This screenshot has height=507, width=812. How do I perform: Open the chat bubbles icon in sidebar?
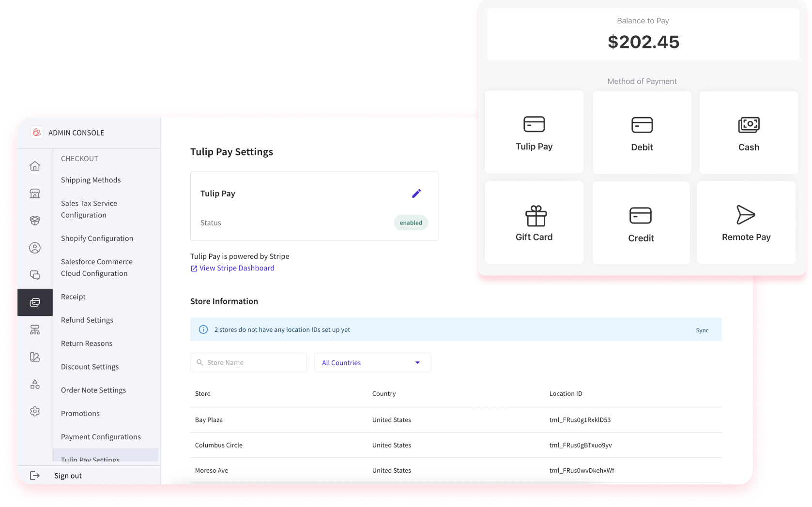pos(35,275)
